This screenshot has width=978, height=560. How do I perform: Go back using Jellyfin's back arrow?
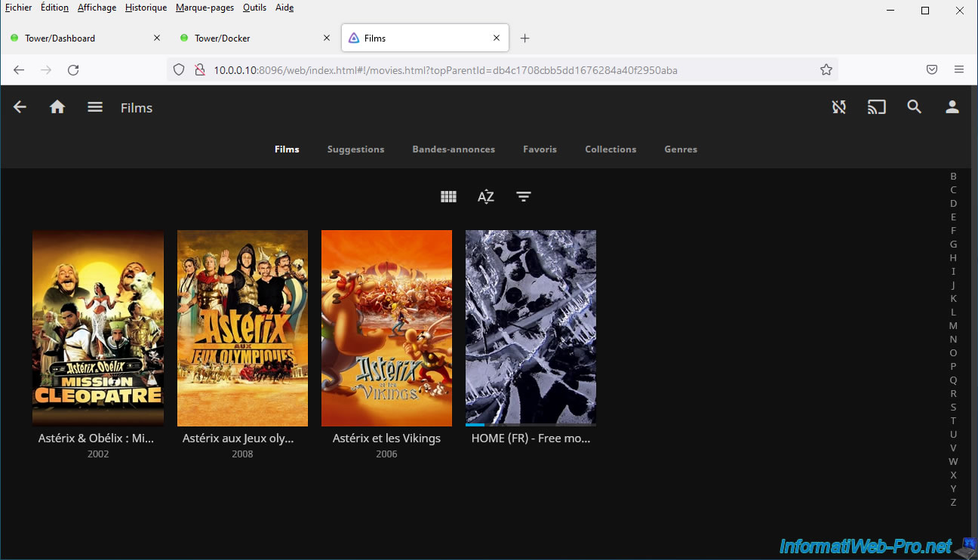coord(20,107)
